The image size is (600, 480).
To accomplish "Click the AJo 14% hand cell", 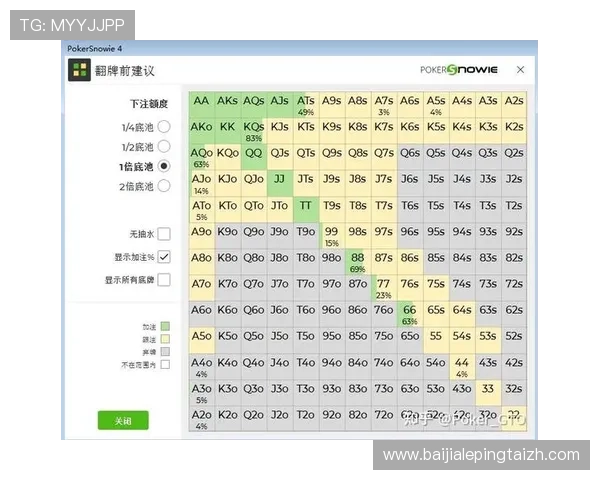I will tap(202, 183).
